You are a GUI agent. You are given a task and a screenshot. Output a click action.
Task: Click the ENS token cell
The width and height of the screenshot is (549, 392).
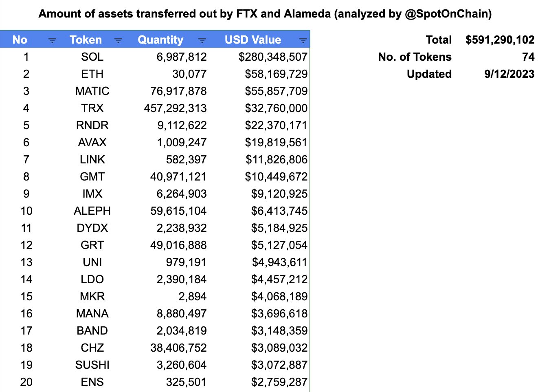[x=92, y=382]
